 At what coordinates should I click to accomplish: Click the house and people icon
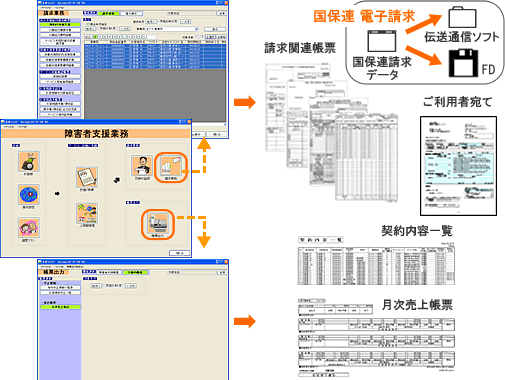coord(87,213)
